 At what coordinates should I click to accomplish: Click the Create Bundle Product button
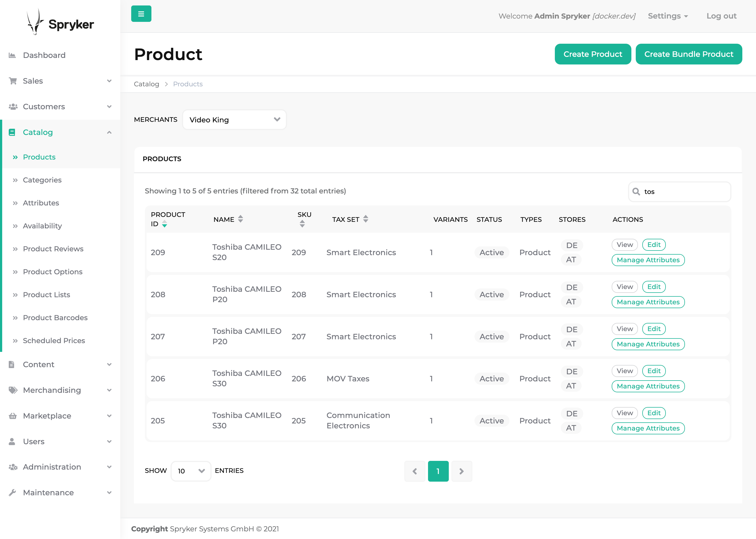tap(688, 54)
